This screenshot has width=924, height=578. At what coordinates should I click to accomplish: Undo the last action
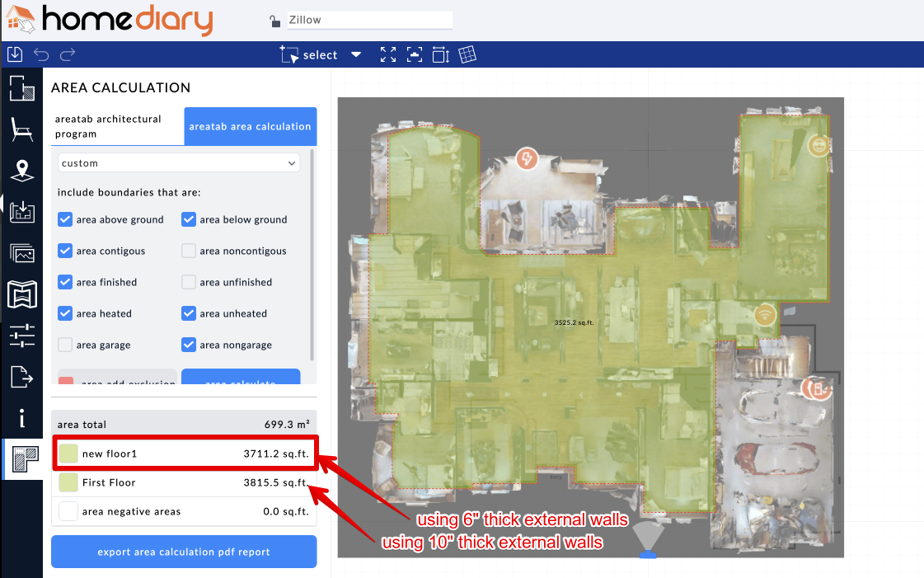coord(41,54)
